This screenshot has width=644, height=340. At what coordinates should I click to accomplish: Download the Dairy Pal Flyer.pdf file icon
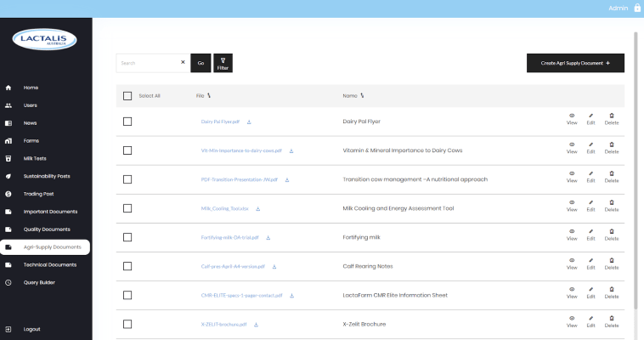[x=249, y=122]
